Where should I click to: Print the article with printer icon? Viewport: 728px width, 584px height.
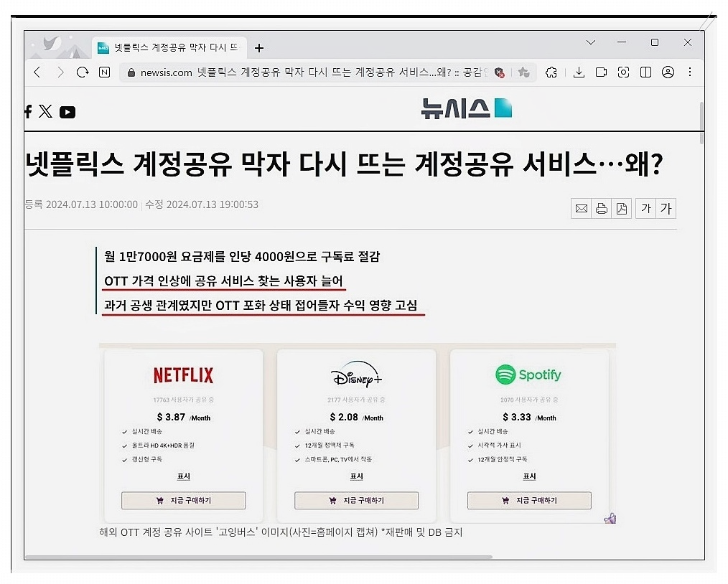pos(601,208)
